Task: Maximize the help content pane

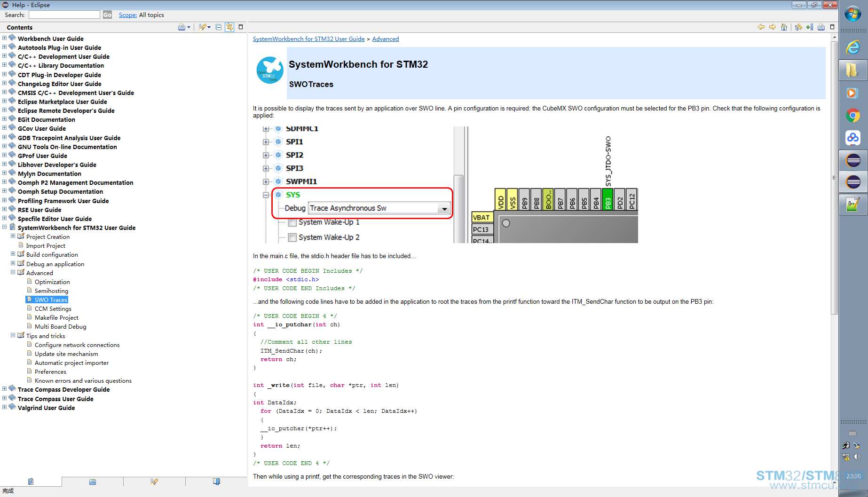Action: 832,27
